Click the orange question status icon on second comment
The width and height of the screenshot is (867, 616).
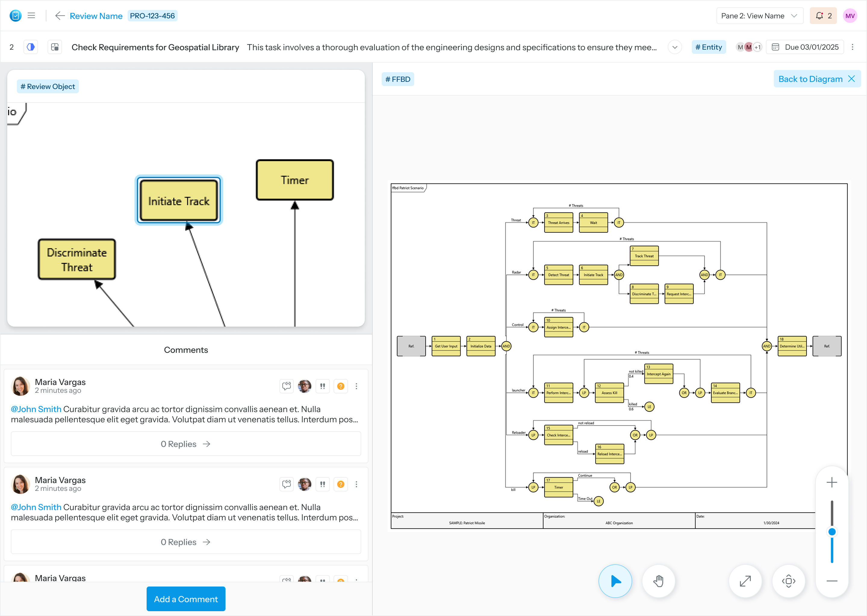(340, 484)
